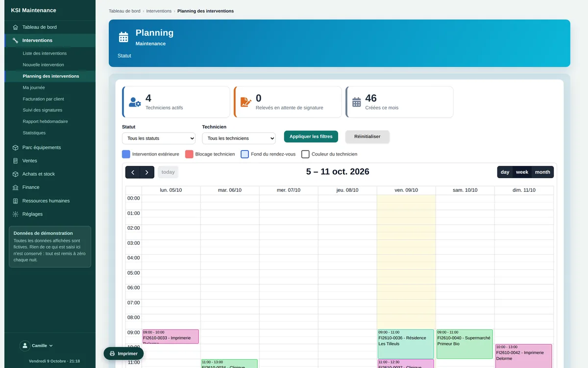Click the bank icon next to Finance
The width and height of the screenshot is (588, 368).
coord(15,187)
